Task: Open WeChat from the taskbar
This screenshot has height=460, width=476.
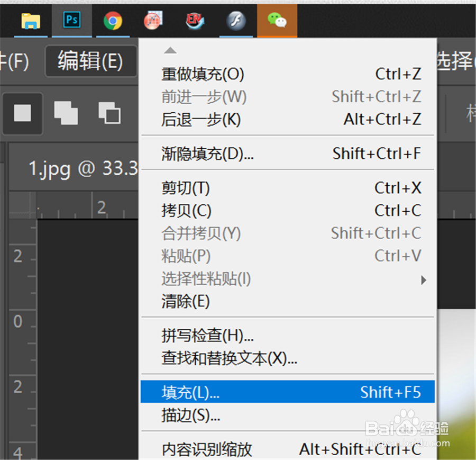Action: 277,21
